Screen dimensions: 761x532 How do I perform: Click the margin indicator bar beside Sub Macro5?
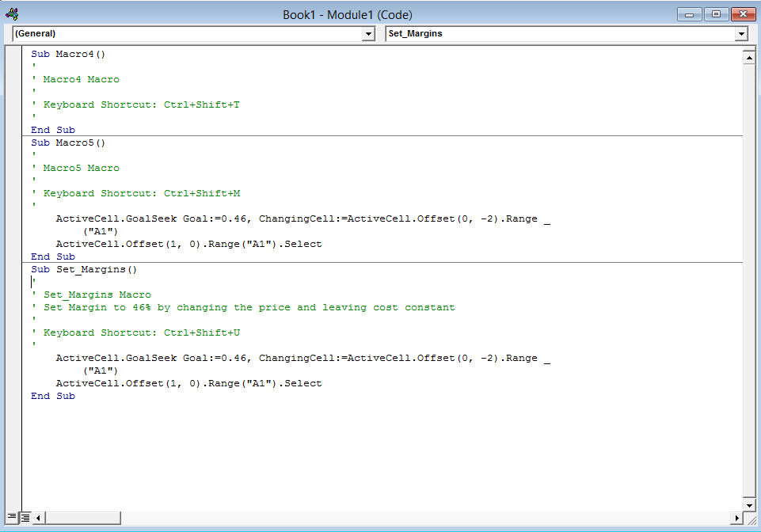coord(13,142)
